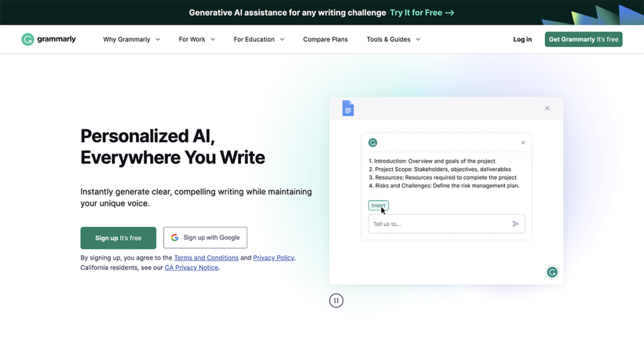Click the arrow next to Try It for Free

[x=451, y=12]
